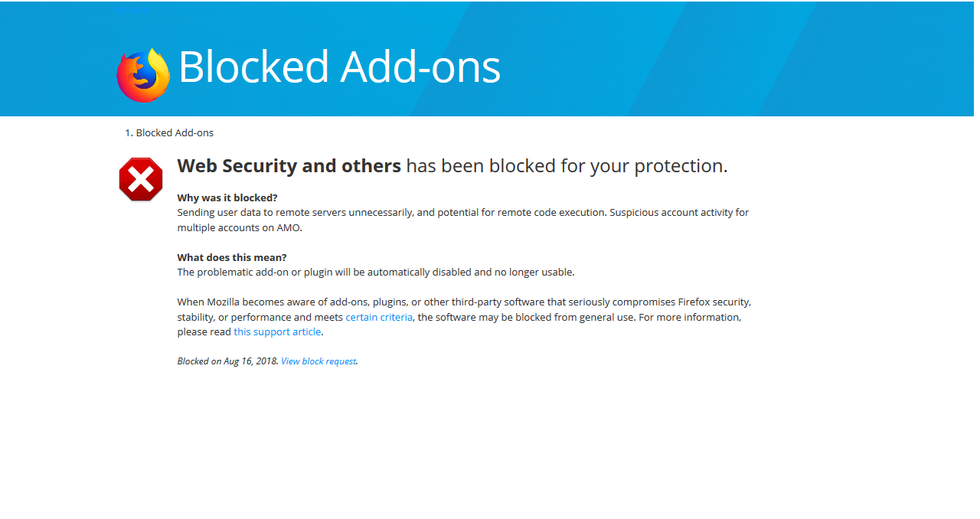This screenshot has height=519, width=980.
Task: Click the blue header banner right of title
Action: pyautogui.click(x=735, y=59)
